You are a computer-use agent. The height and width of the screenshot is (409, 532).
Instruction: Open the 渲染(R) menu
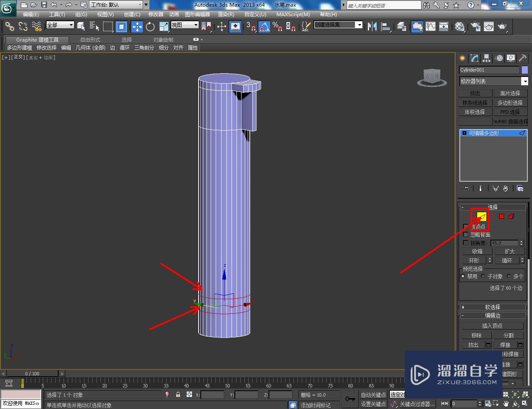226,14
